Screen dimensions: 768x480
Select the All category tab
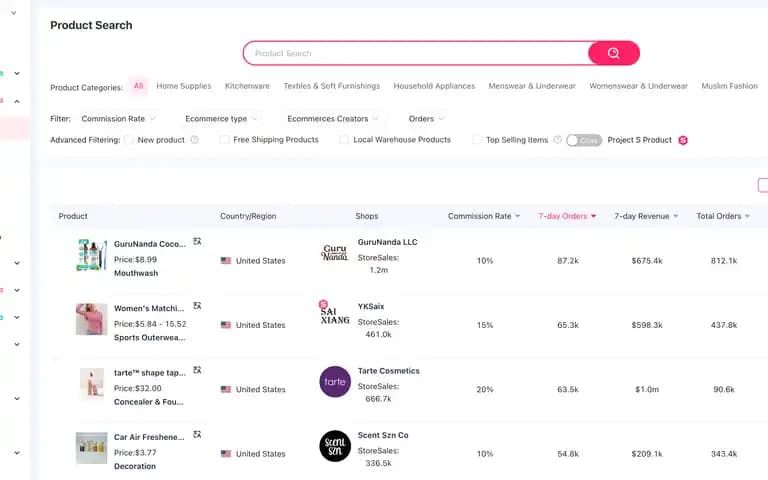coord(139,86)
